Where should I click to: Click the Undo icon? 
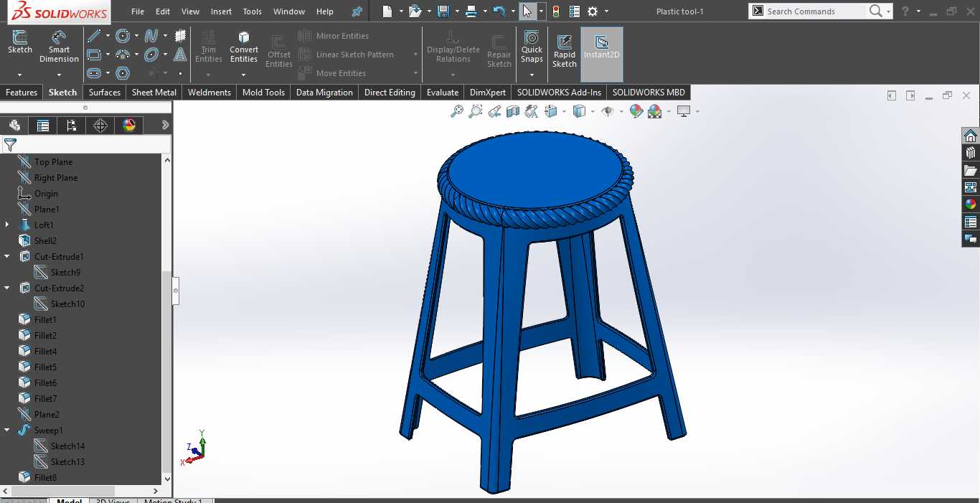[499, 11]
